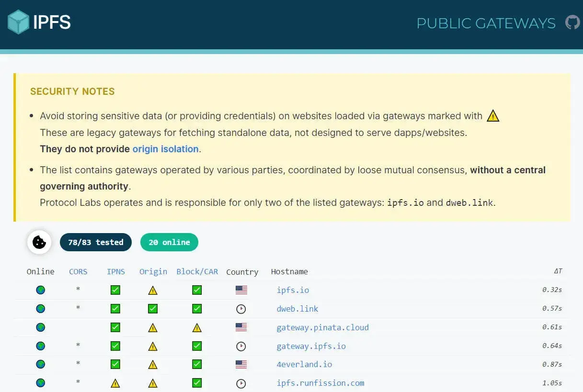Sort the table by the CORS column

[x=78, y=271]
